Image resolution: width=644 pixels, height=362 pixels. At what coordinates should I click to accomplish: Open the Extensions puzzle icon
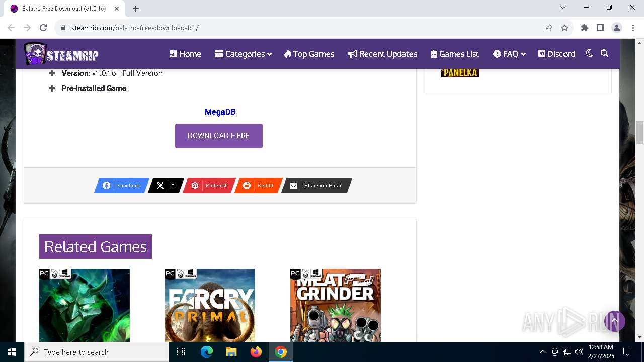coord(585,28)
